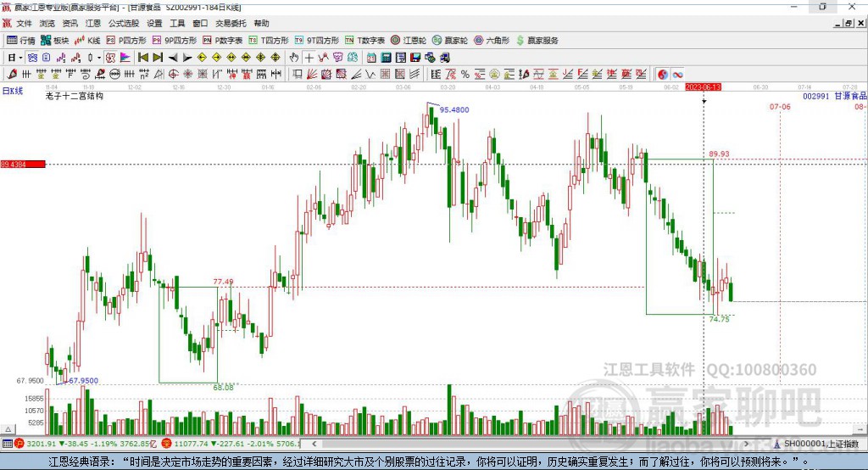This screenshot has width=868, height=470.
Task: Select the hand pan tool
Action: pyautogui.click(x=294, y=58)
